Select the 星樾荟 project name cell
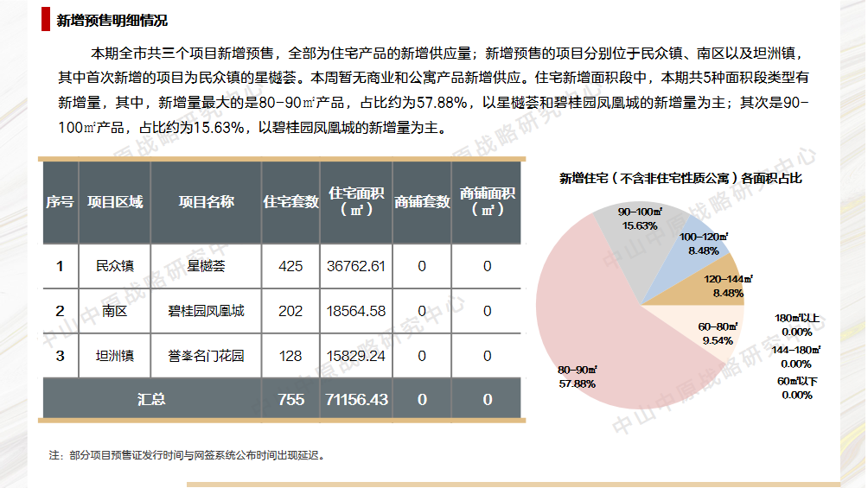The image size is (868, 488). (x=206, y=266)
